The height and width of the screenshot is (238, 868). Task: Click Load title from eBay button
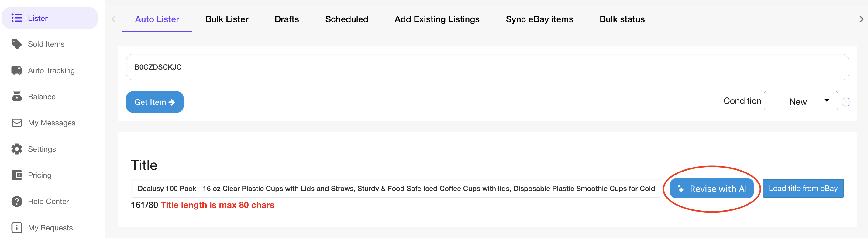point(803,189)
